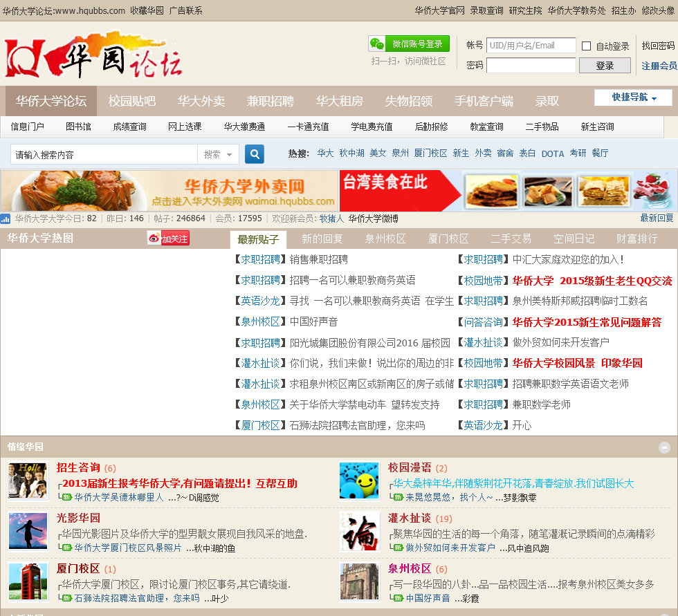Switch to the 财富排行 tab

tap(637, 239)
